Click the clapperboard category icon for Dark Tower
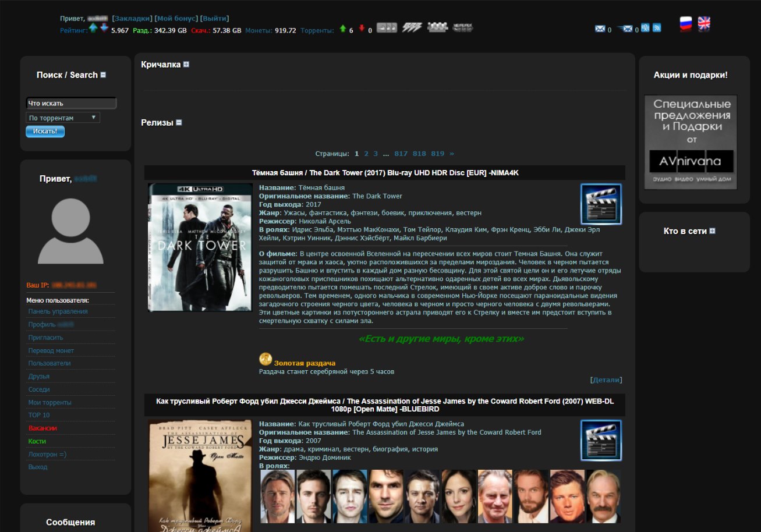 pyautogui.click(x=601, y=204)
